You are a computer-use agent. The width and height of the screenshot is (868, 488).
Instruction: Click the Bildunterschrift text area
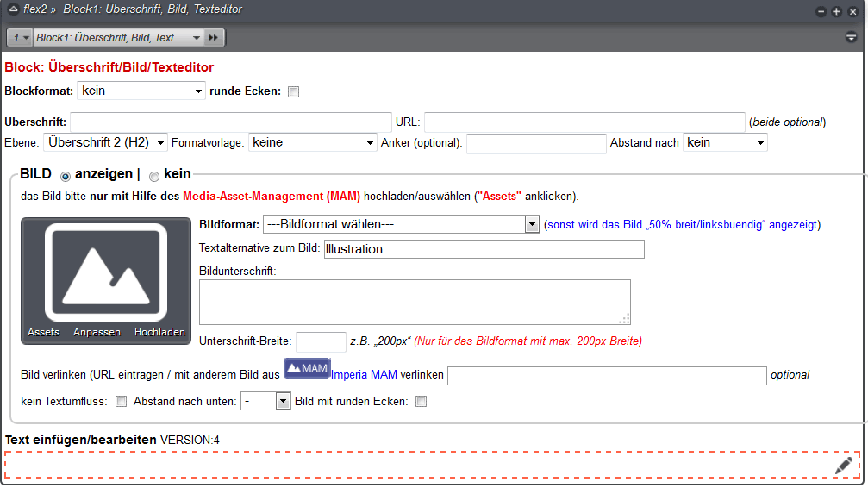(x=415, y=302)
